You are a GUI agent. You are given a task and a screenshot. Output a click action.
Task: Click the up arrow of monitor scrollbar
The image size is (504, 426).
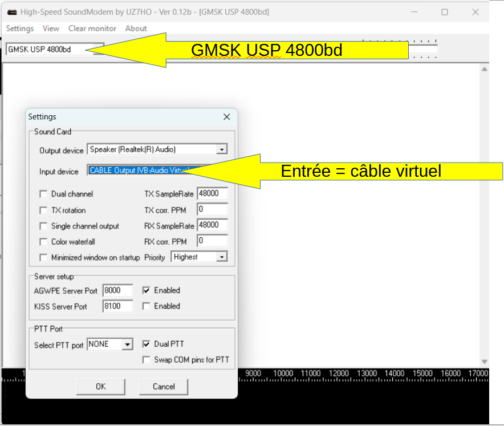484,69
